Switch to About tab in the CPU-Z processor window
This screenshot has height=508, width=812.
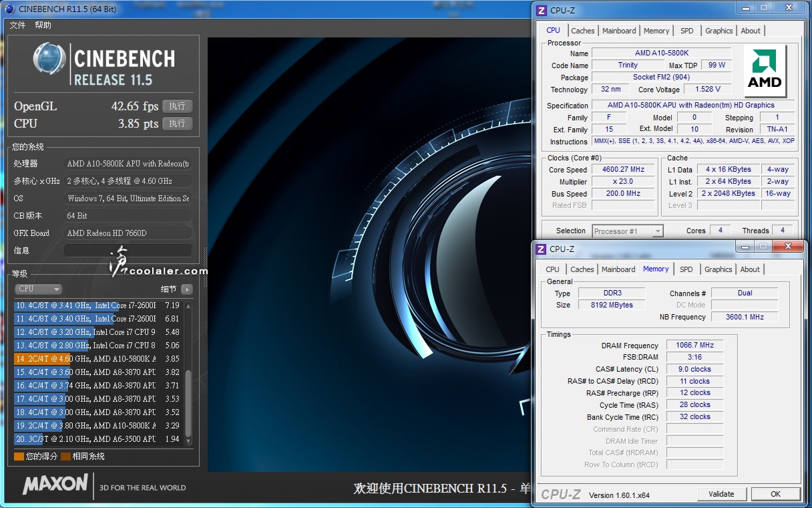point(751,31)
